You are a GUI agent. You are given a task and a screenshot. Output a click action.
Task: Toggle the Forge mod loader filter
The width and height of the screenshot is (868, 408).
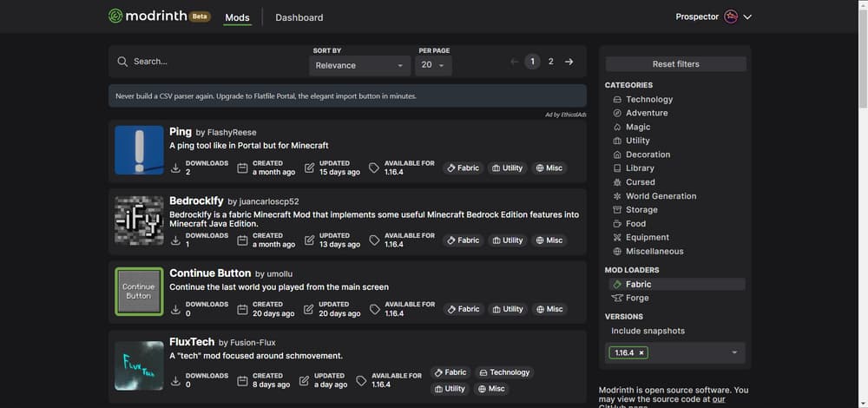tap(637, 298)
